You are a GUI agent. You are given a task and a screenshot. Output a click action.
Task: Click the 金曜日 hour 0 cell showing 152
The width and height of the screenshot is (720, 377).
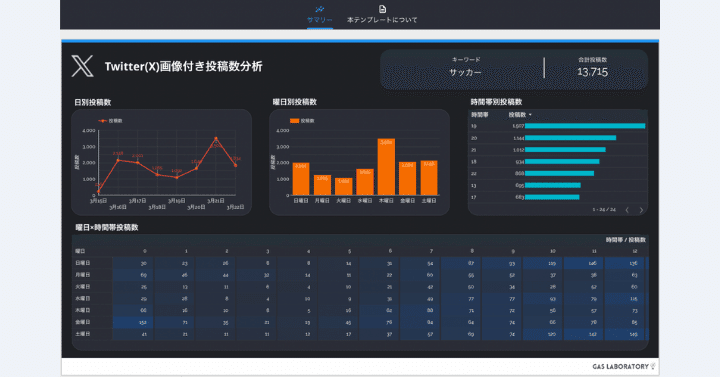tap(133, 322)
